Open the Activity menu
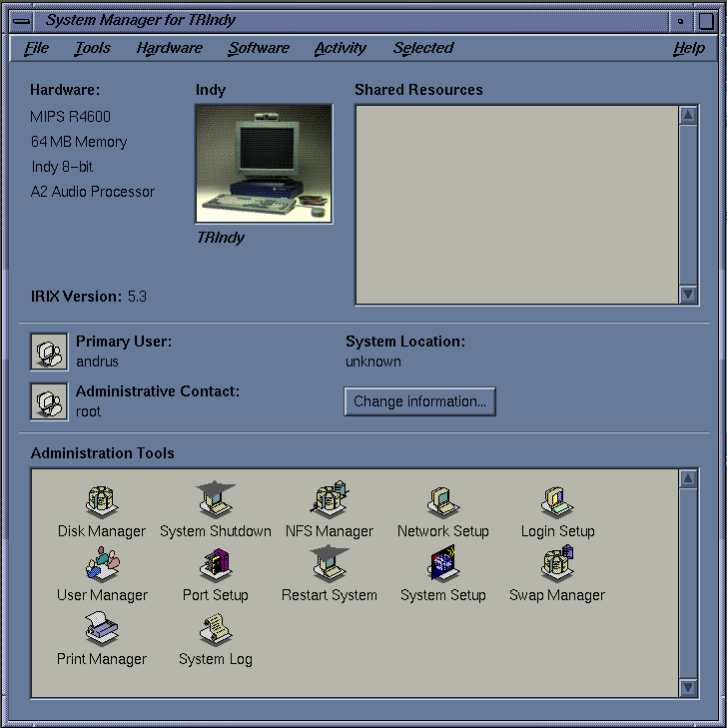Viewport: 727px width, 728px height. pos(341,48)
